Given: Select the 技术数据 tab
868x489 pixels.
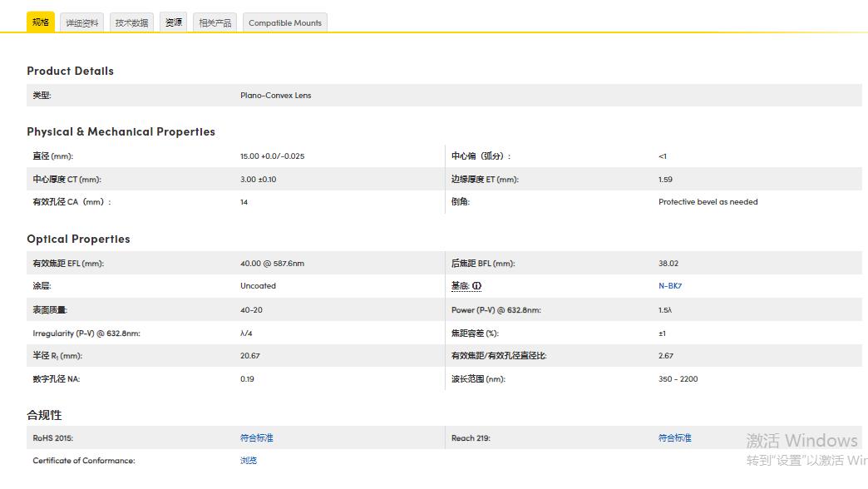Looking at the screenshot, I should 131,23.
